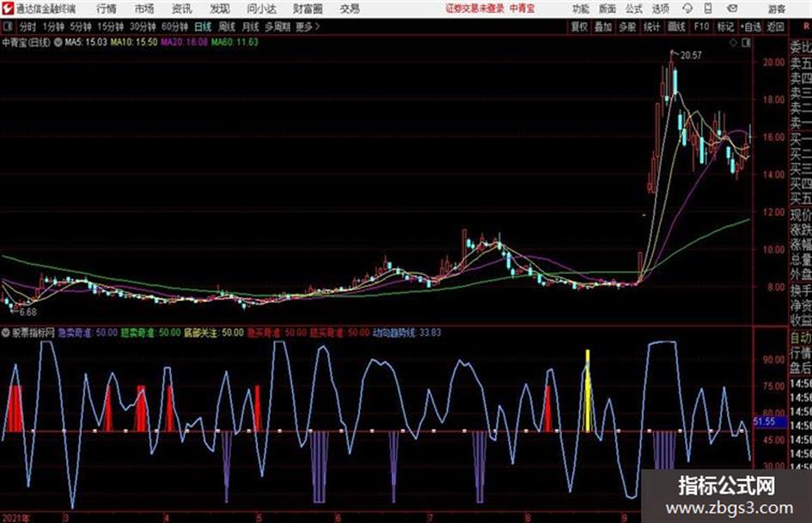
Task: Add stock via +自选 button
Action: (751, 27)
